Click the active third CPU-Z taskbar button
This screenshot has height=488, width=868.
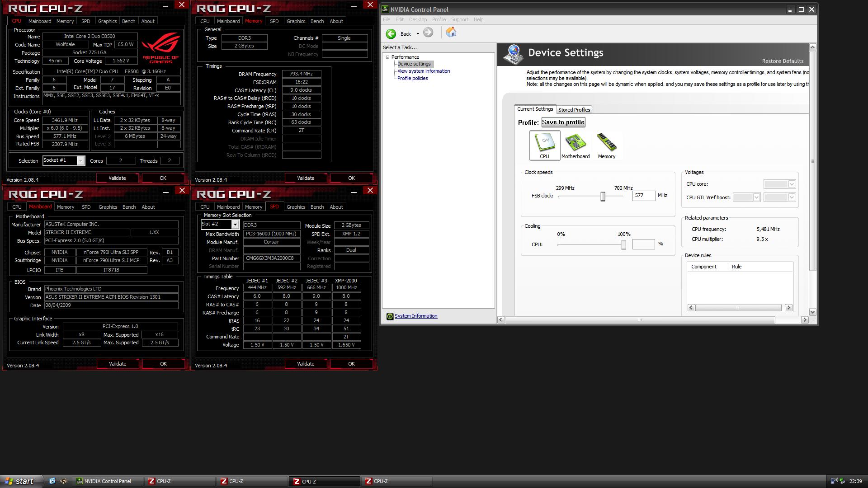pos(325,481)
